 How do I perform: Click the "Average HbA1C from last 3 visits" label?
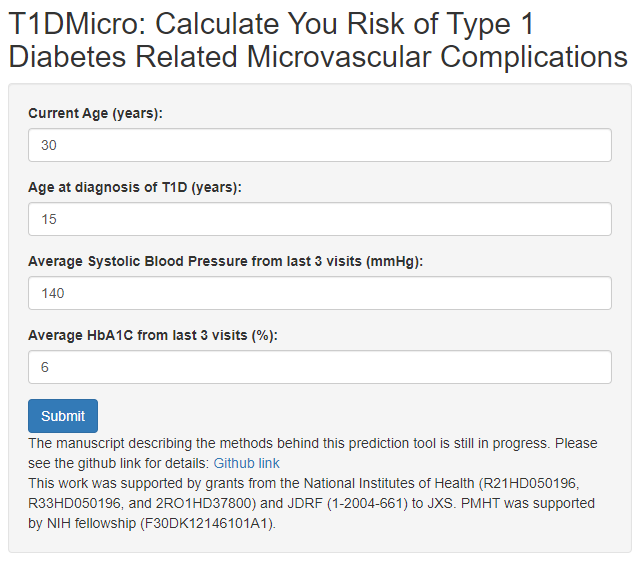pos(152,335)
